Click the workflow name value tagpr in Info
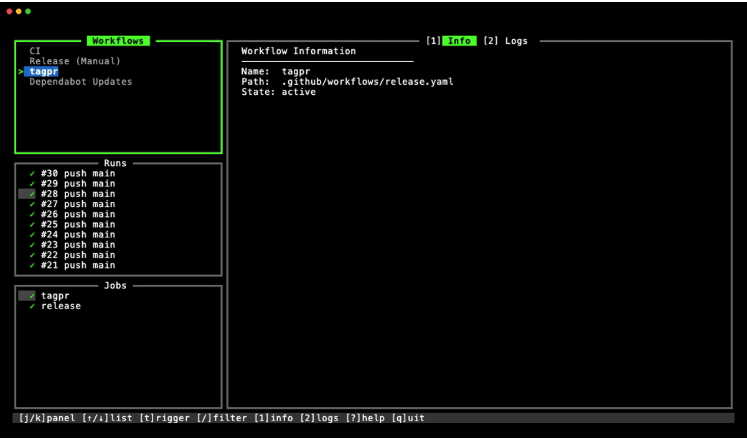 tap(296, 71)
